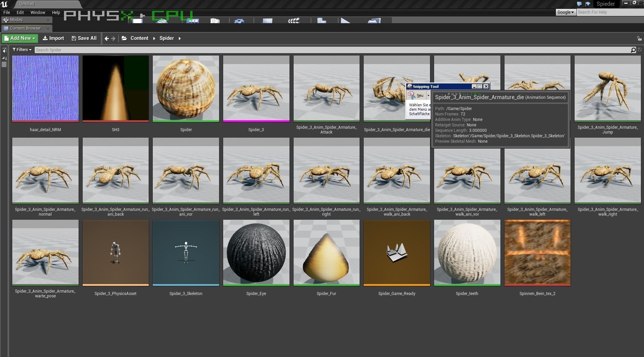Open the Filters dropdown

coord(22,50)
